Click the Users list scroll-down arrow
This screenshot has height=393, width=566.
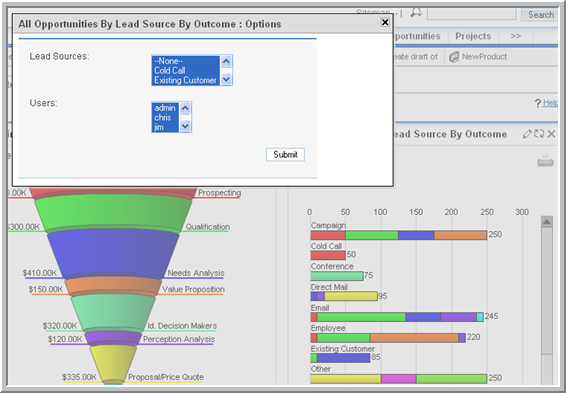185,126
